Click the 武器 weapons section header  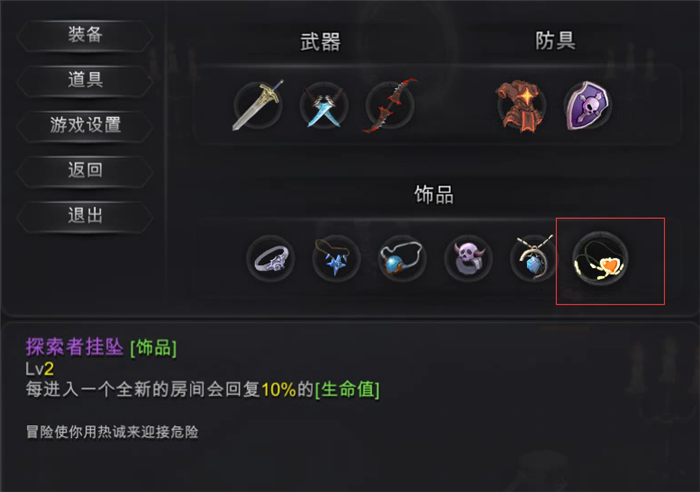[321, 42]
